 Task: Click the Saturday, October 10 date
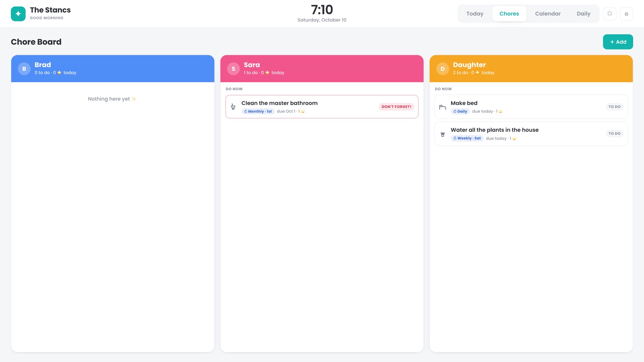click(x=322, y=20)
